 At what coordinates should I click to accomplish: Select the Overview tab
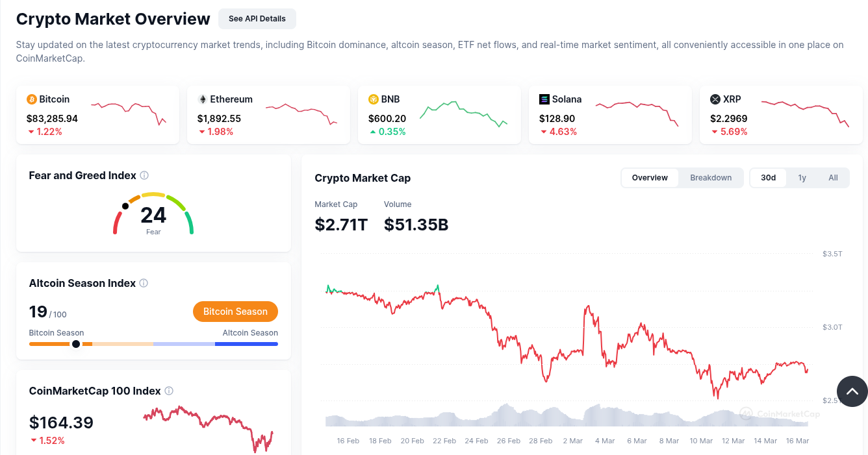(650, 178)
